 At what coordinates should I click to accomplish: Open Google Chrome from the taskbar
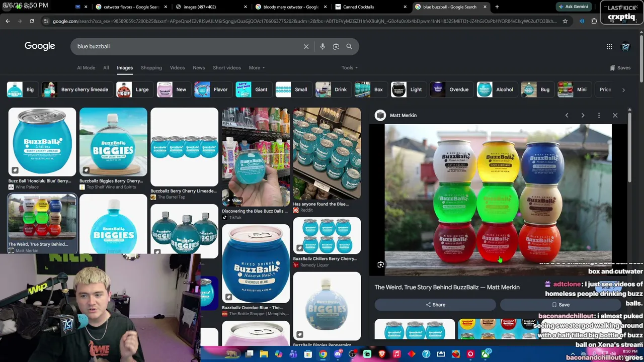[323, 354]
